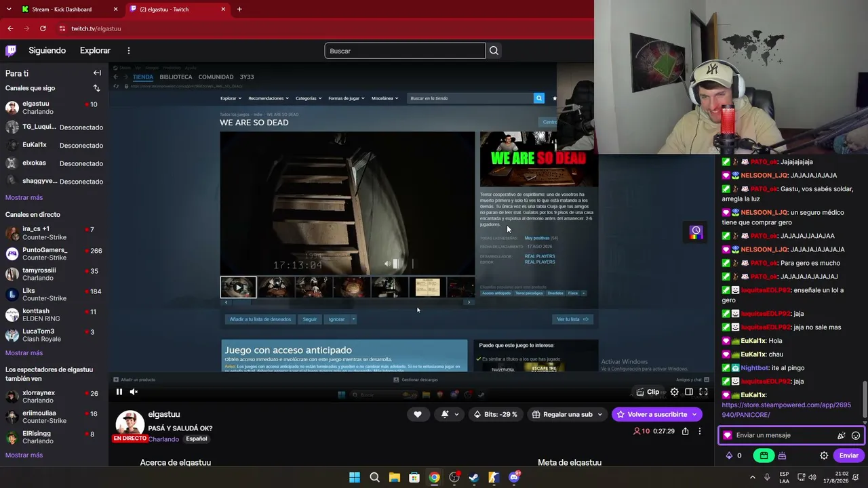Open Windows taskbar search

tap(374, 477)
